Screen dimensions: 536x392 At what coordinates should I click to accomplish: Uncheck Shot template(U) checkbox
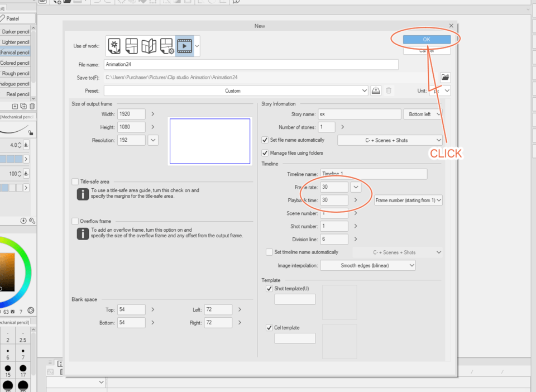269,289
